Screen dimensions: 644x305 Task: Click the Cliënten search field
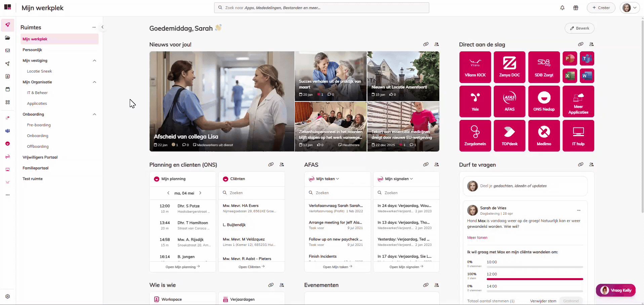[x=251, y=193]
